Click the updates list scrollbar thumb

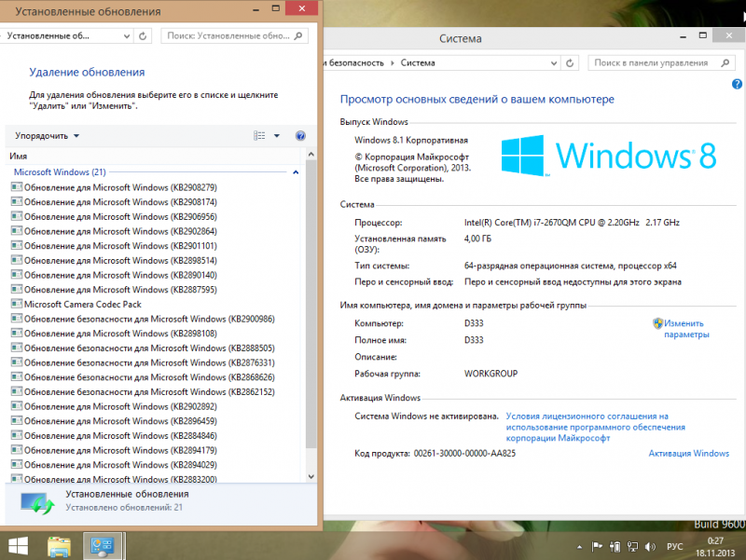(311, 303)
